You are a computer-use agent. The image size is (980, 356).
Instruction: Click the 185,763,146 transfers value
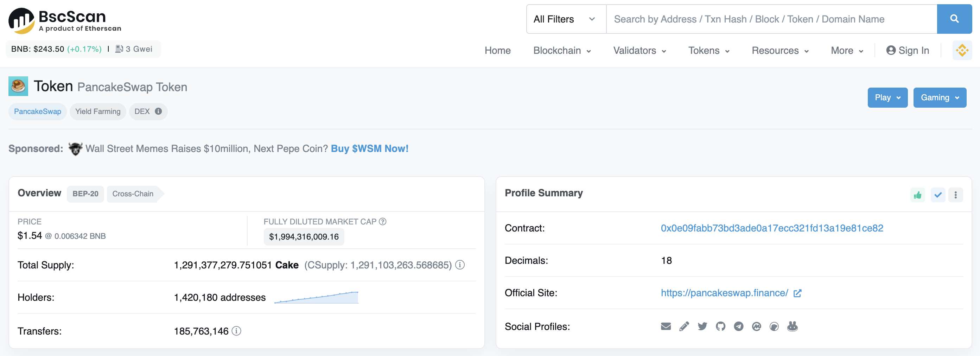click(x=201, y=331)
